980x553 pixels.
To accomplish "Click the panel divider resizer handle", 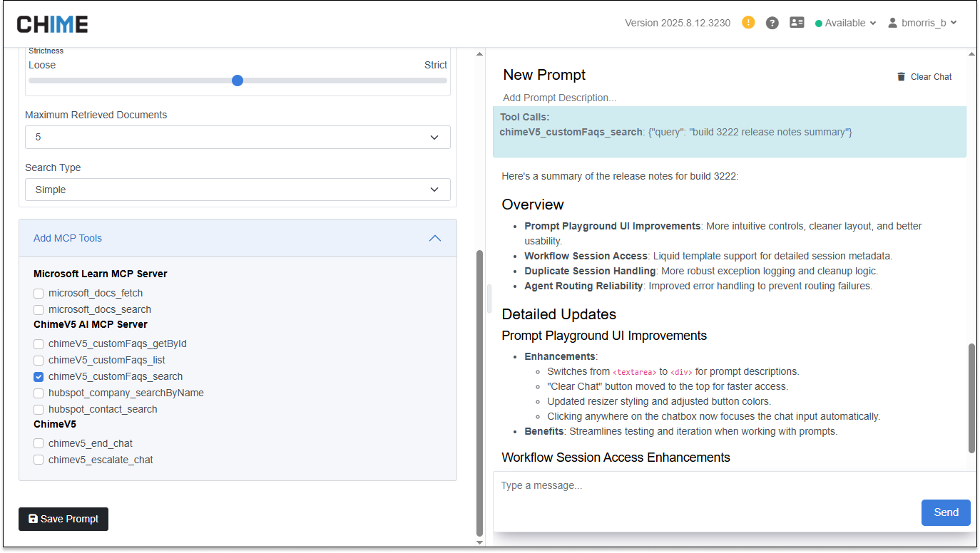I will click(x=489, y=299).
